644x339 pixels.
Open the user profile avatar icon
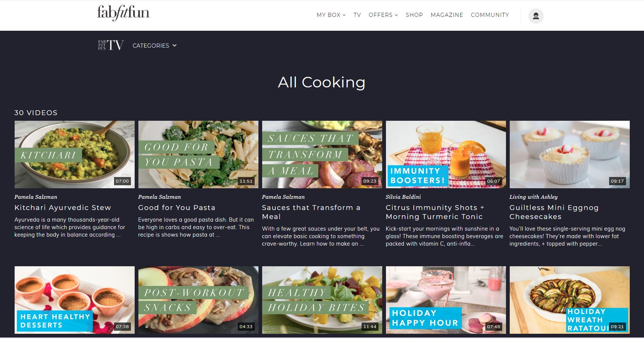[536, 16]
